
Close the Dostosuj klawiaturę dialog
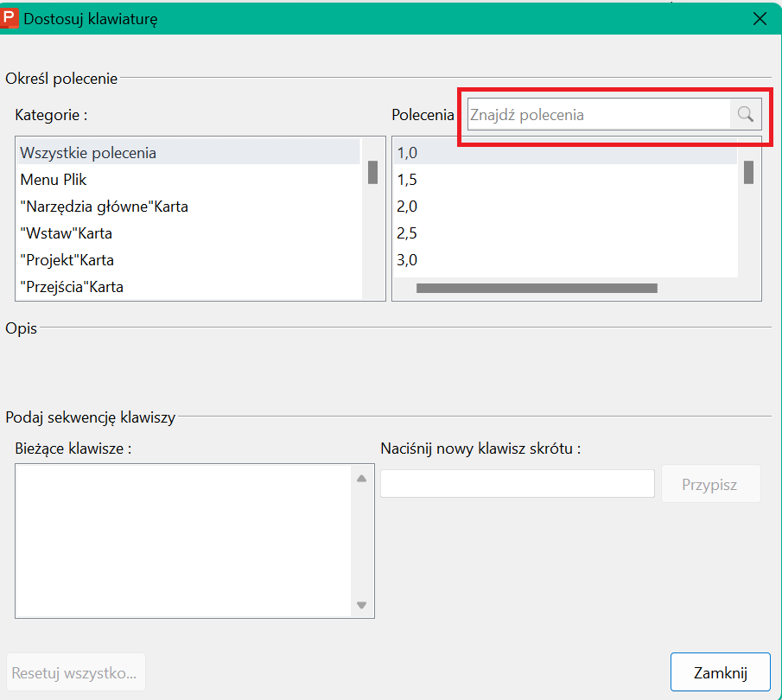click(x=760, y=19)
